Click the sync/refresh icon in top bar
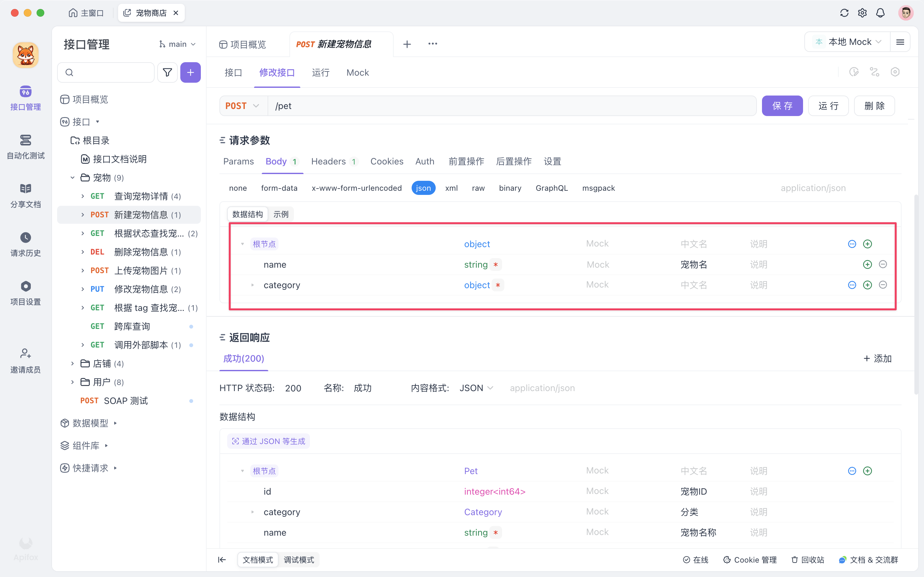 click(844, 13)
